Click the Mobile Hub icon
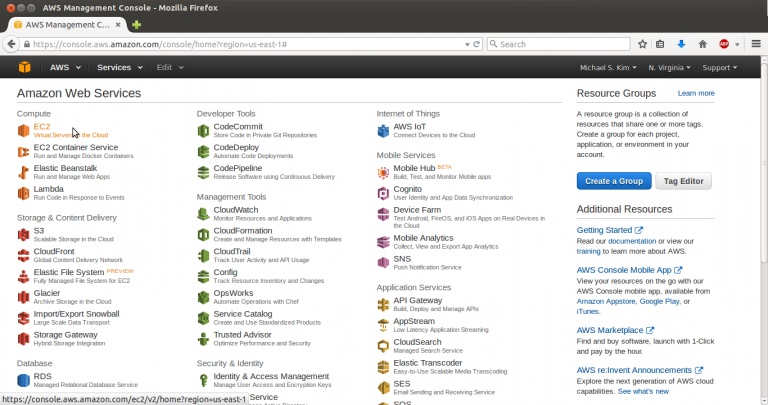This screenshot has width=768, height=405. pyautogui.click(x=383, y=172)
